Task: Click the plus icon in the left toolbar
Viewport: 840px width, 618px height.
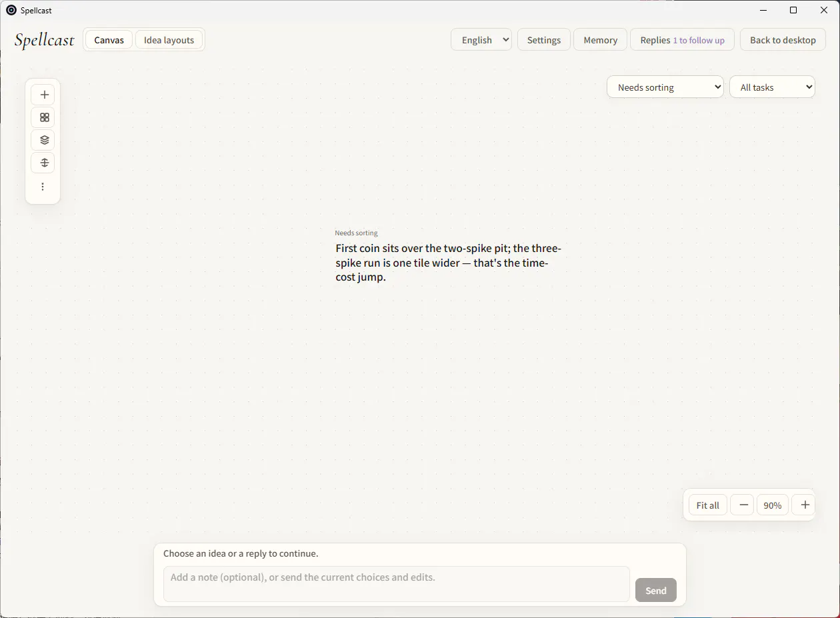Action: [x=44, y=95]
